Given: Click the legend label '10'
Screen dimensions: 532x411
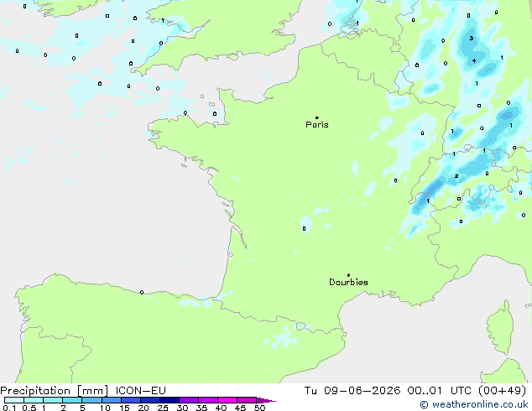Looking at the screenshot, I should click(105, 408).
